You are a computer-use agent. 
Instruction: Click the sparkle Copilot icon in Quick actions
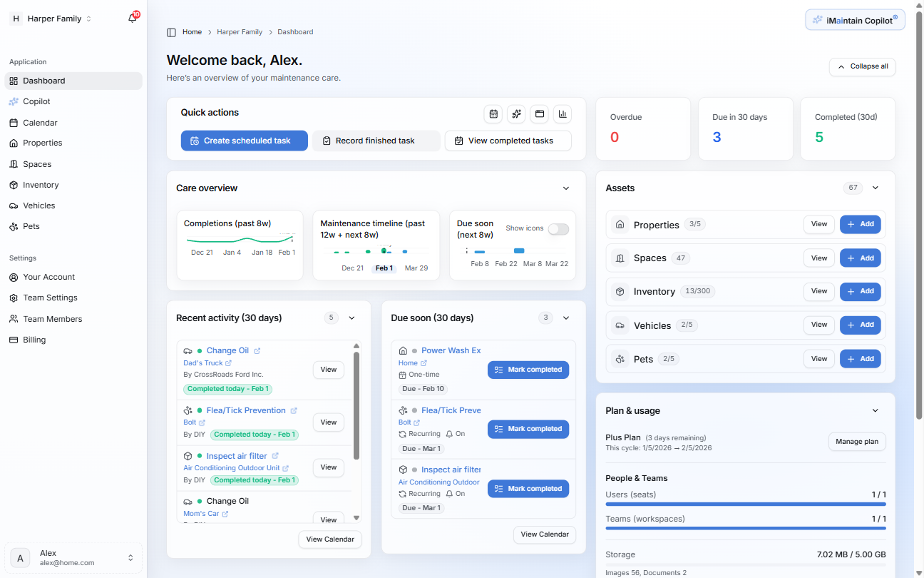[x=516, y=113]
